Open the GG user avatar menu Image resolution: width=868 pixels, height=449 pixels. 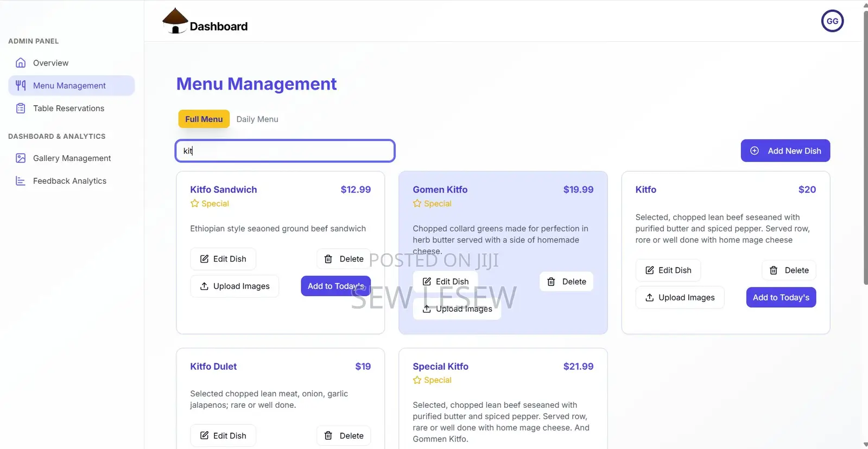(832, 21)
